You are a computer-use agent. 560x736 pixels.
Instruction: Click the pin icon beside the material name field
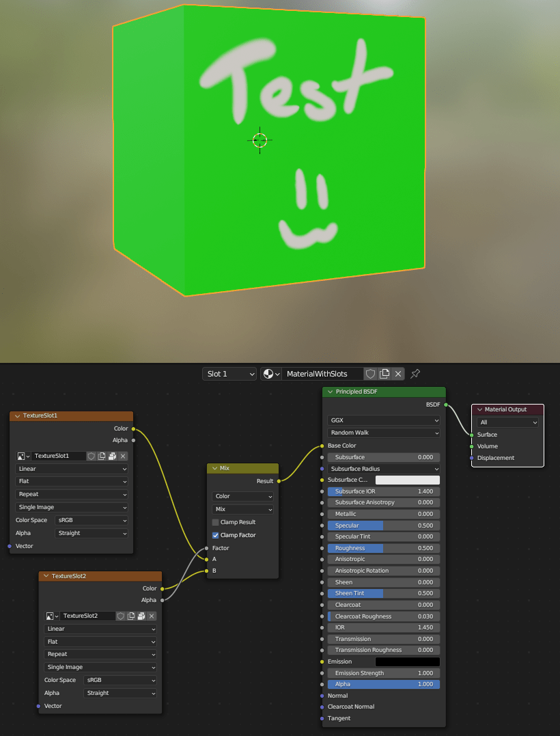tap(415, 373)
